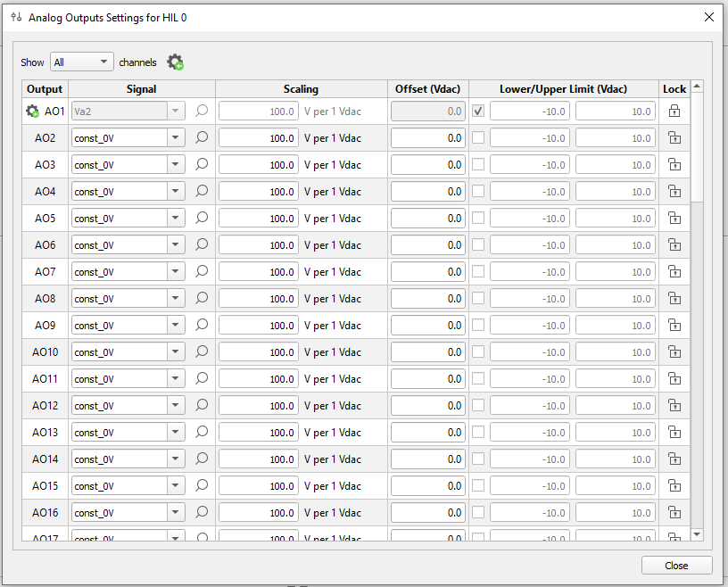728x587 pixels.
Task: Click the channel settings gear icon beside Show
Action: click(x=175, y=62)
